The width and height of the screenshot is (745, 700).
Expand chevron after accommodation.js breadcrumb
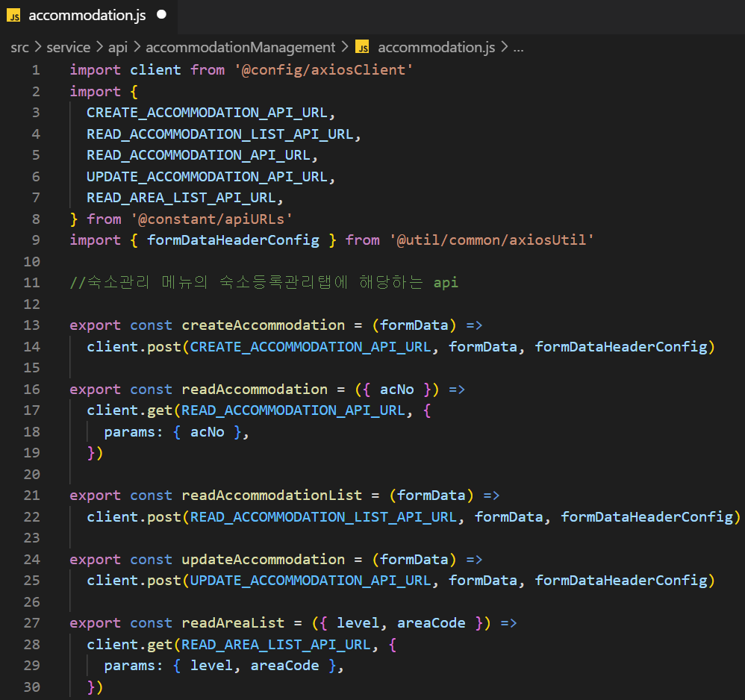pyautogui.click(x=504, y=48)
